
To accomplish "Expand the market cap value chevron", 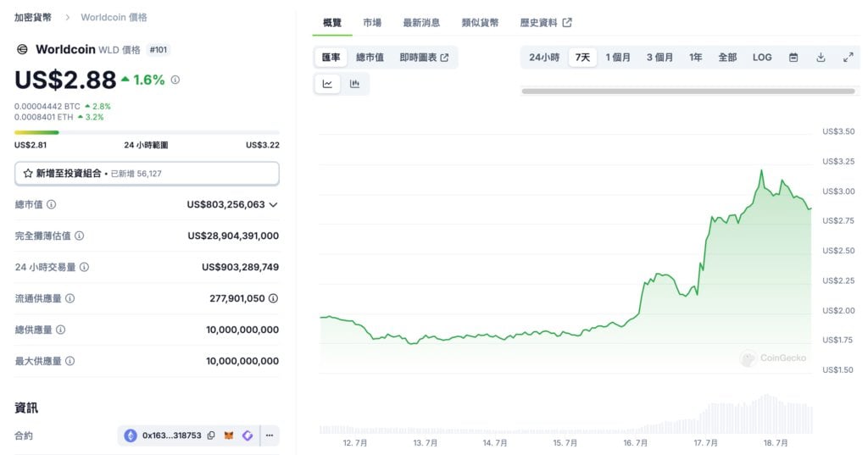I will click(x=273, y=204).
